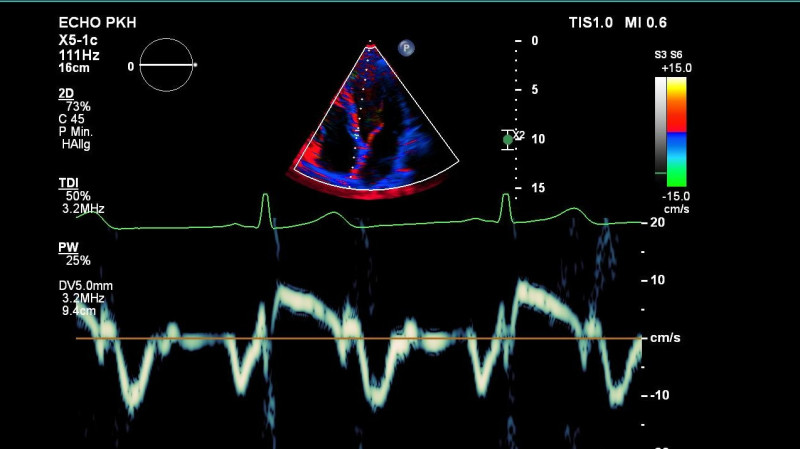Image resolution: width=800 pixels, height=449 pixels.
Task: Click the second QRS peak on ECG
Action: (x=505, y=196)
